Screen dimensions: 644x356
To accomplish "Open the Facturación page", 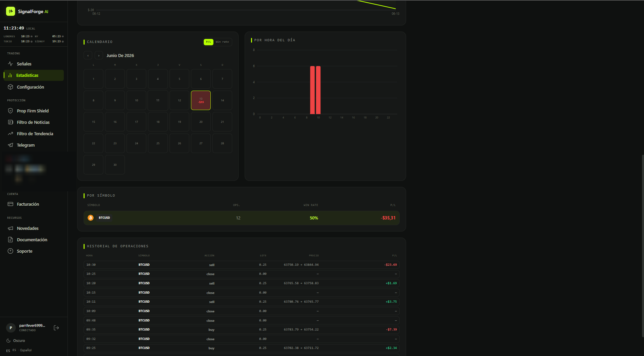I will 34,204.
